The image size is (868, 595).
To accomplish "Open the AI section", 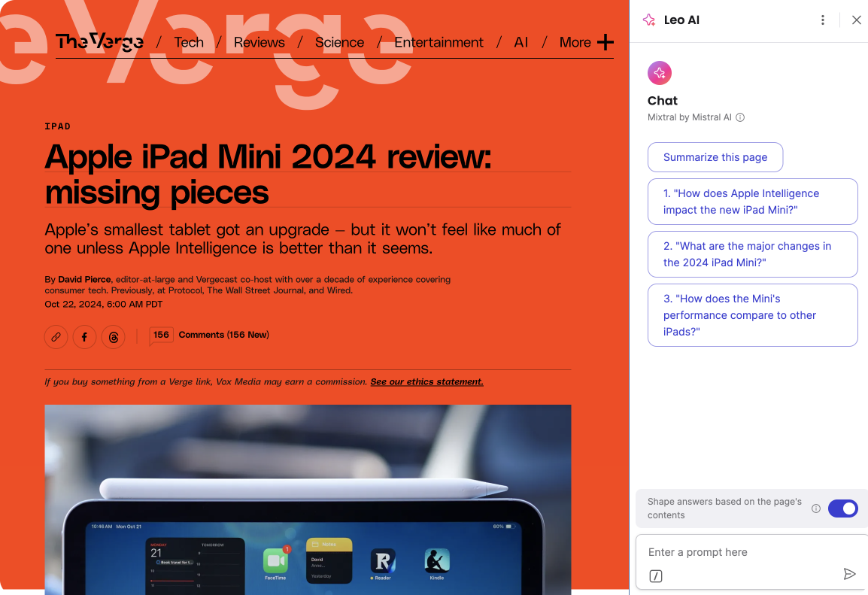I will point(521,42).
